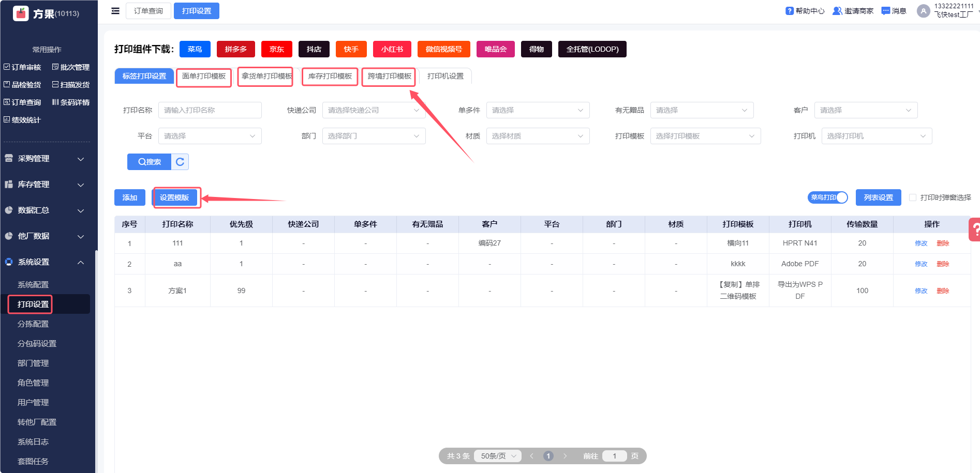
Task: Toggle the 菜鸟打印 switch
Action: pos(828,197)
